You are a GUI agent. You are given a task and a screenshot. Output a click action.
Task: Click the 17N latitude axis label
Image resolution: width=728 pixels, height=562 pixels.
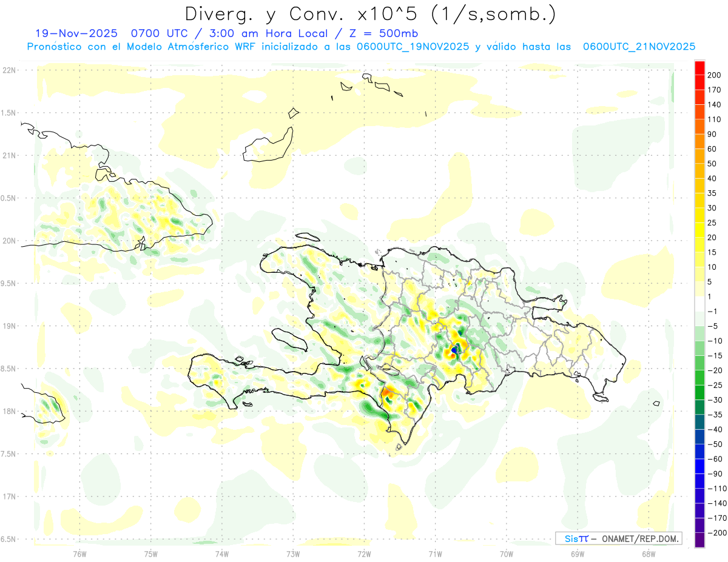click(x=8, y=497)
